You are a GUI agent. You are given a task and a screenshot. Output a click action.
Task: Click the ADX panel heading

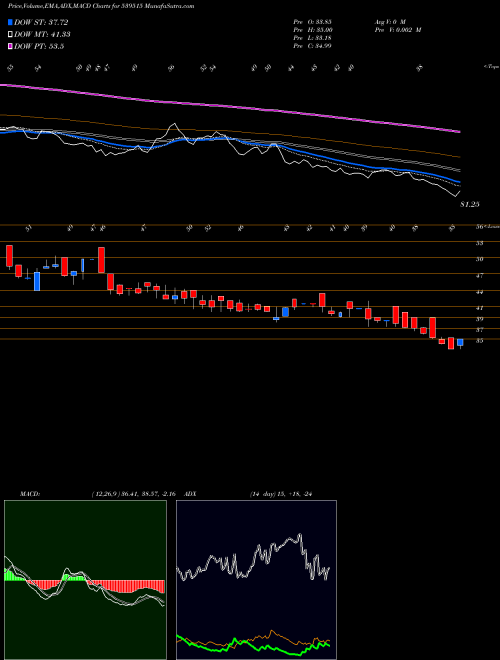point(191,494)
